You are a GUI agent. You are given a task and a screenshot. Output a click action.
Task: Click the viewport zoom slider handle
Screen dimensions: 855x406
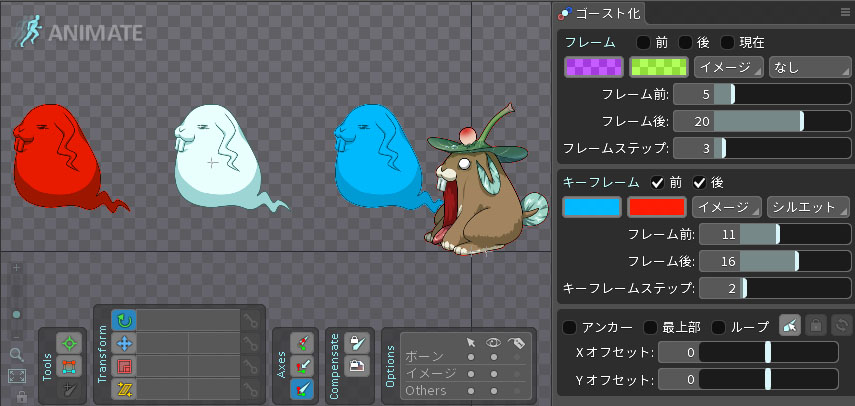click(16, 314)
